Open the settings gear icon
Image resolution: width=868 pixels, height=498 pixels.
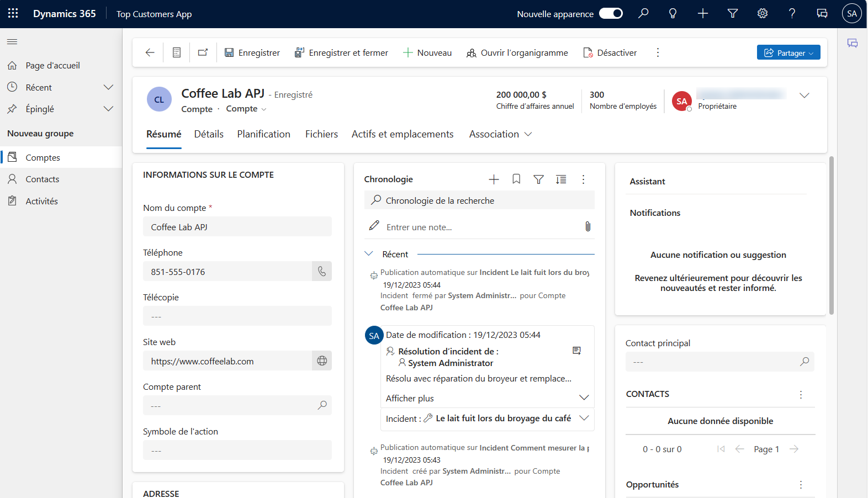762,13
